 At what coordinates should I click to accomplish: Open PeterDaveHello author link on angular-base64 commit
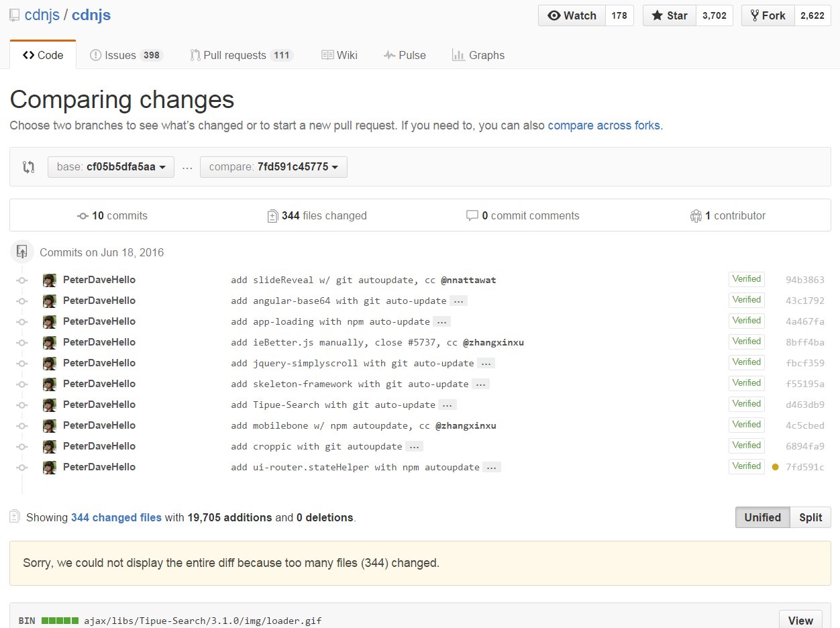[99, 301]
